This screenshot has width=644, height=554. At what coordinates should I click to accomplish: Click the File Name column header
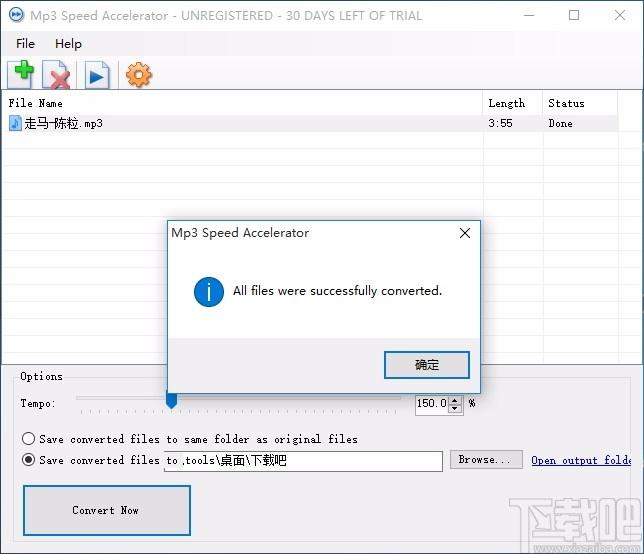click(x=242, y=103)
